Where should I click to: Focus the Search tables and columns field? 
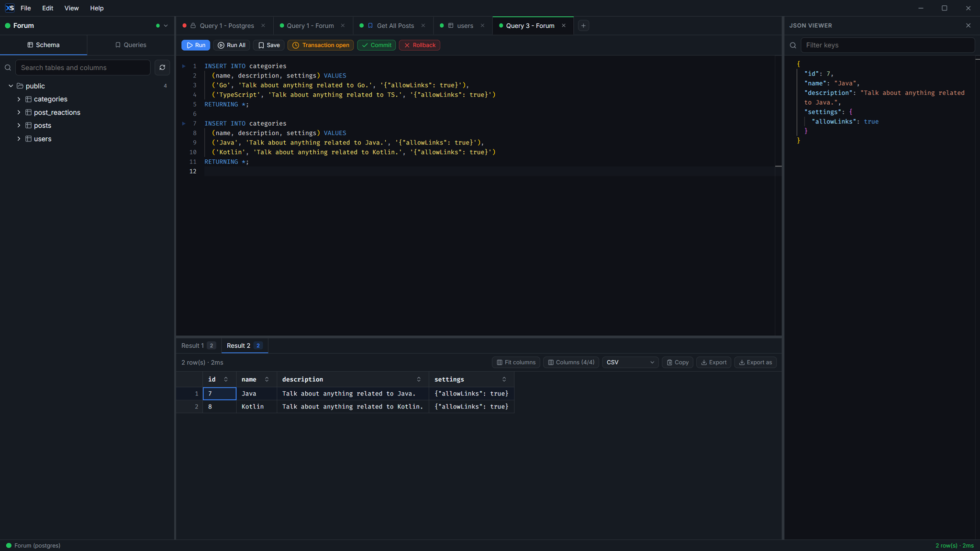(x=83, y=67)
